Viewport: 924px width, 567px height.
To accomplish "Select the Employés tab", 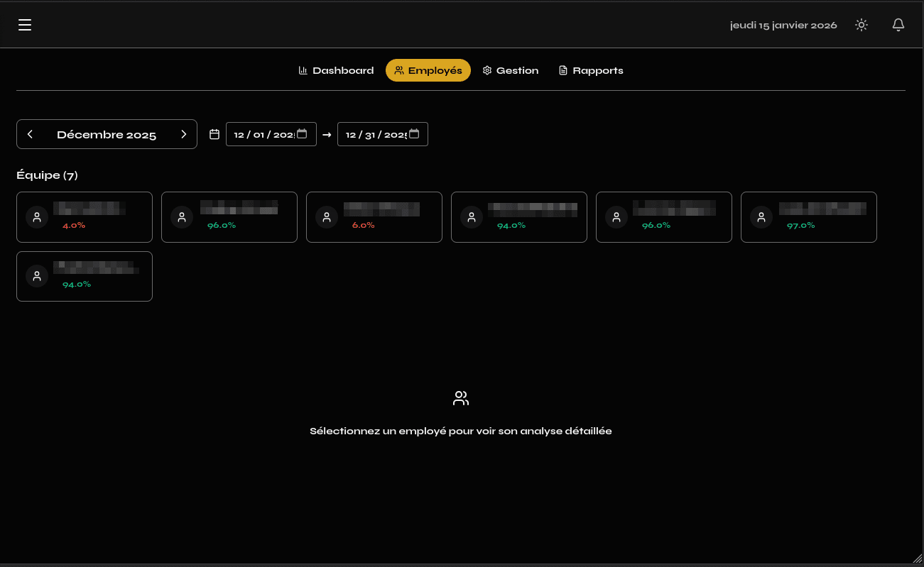I will point(428,70).
